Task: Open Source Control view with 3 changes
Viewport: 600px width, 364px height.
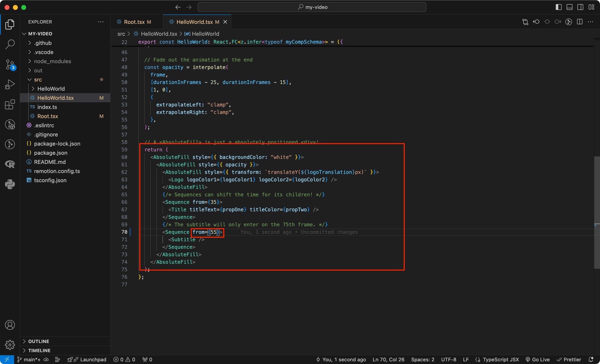Action: point(10,64)
